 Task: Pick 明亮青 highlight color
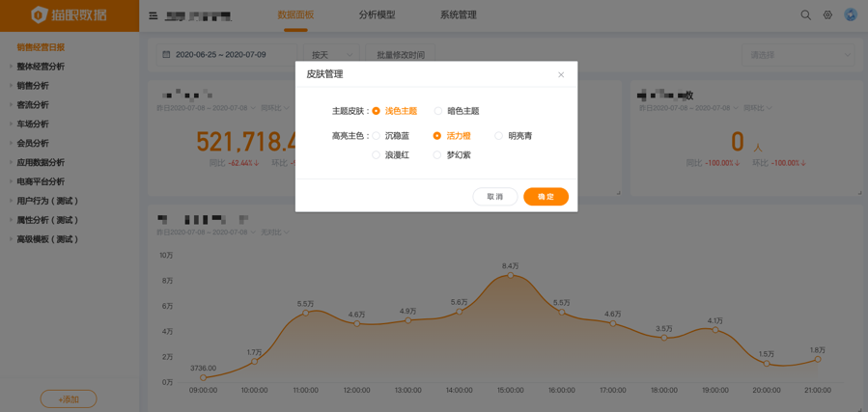pos(499,136)
